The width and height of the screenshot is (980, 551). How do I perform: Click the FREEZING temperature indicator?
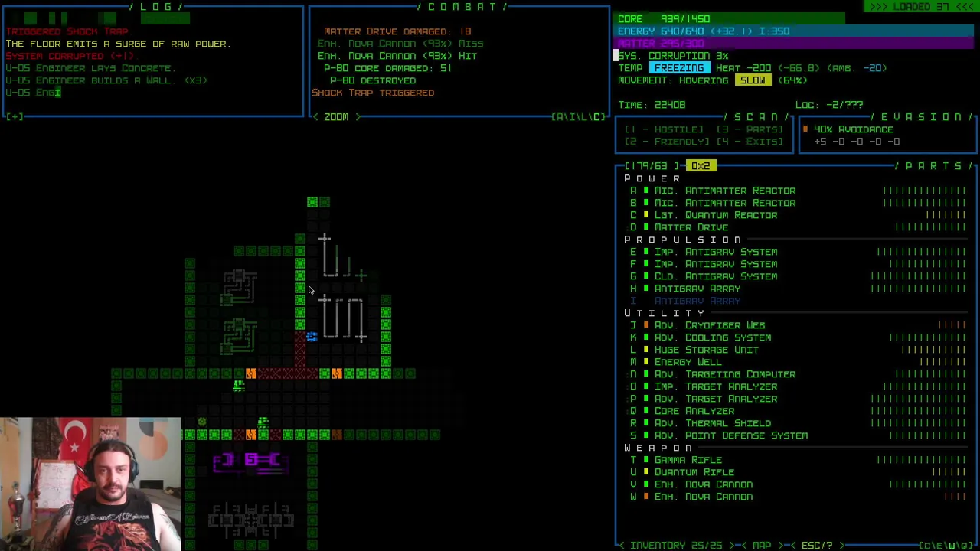click(679, 68)
